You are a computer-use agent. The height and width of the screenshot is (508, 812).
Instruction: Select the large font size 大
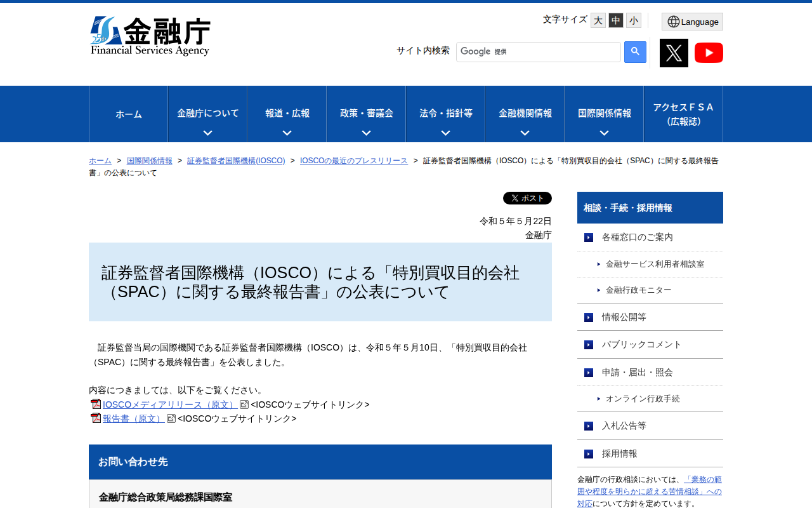(598, 20)
